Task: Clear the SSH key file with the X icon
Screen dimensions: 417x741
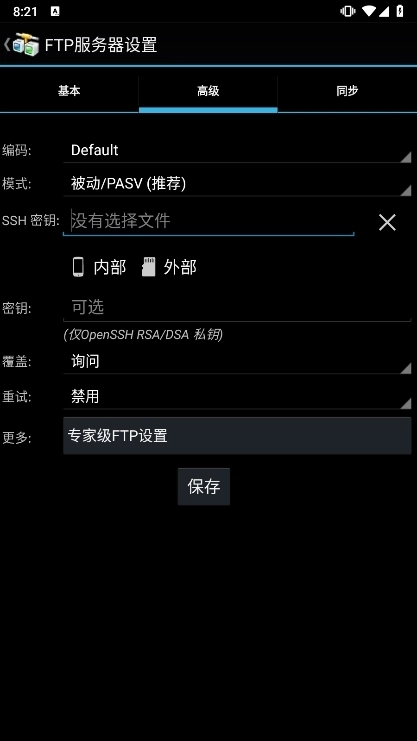Action: [387, 222]
